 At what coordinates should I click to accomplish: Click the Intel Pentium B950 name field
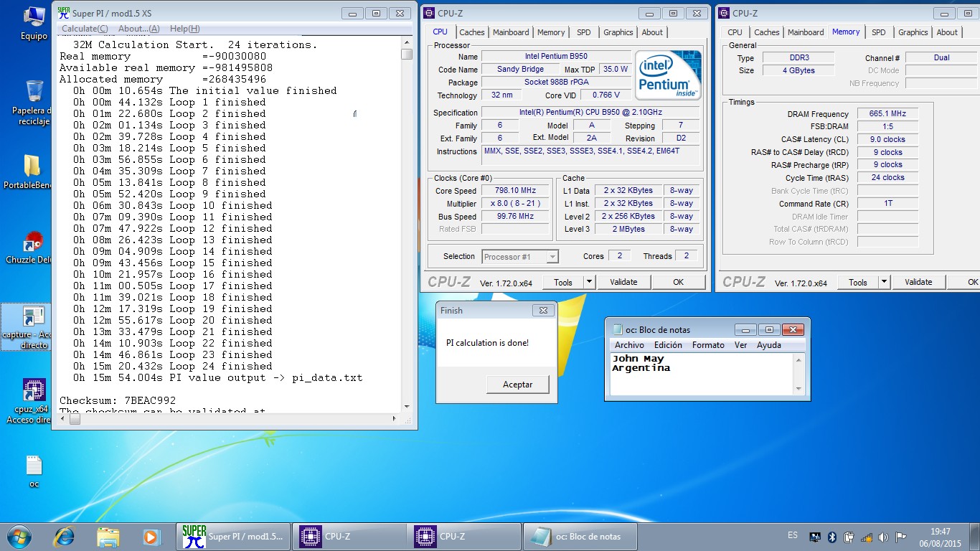(x=556, y=57)
